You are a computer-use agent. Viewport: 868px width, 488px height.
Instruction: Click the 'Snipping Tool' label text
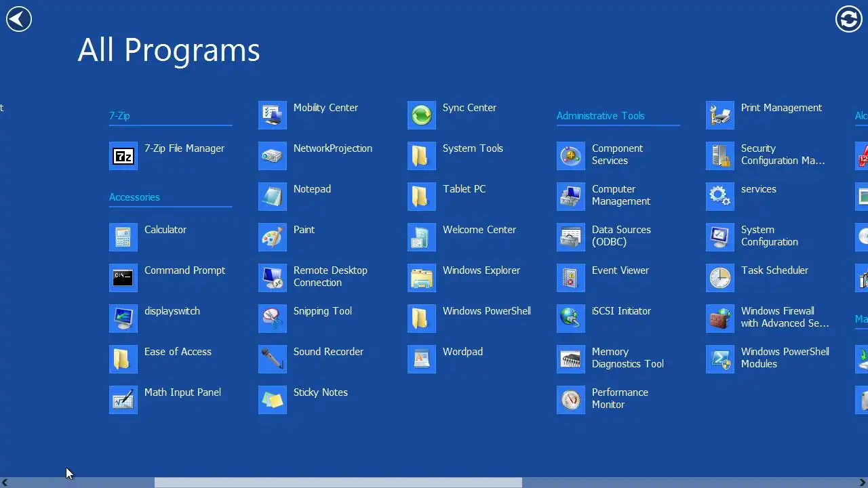[x=323, y=311]
